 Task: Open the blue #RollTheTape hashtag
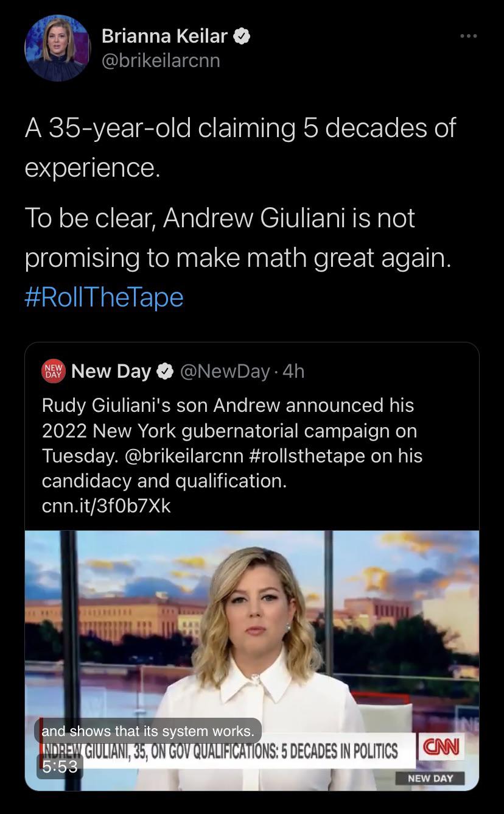coord(104,297)
